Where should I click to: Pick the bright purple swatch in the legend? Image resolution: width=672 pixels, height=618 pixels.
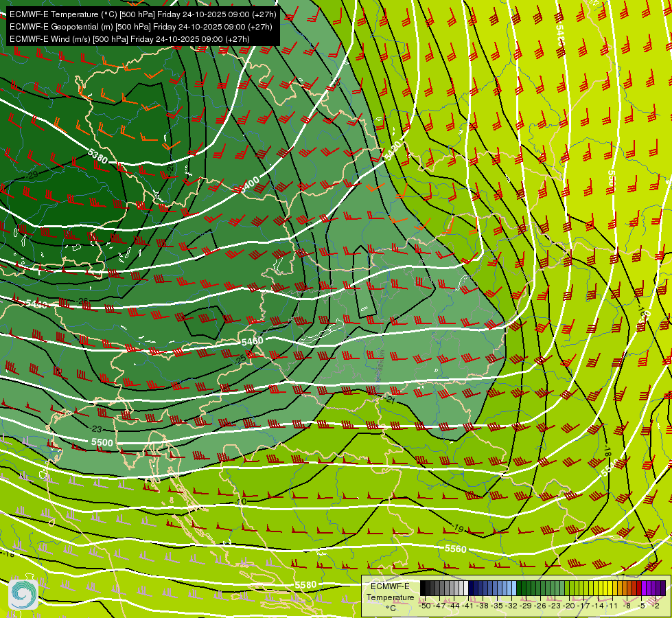tap(644, 588)
